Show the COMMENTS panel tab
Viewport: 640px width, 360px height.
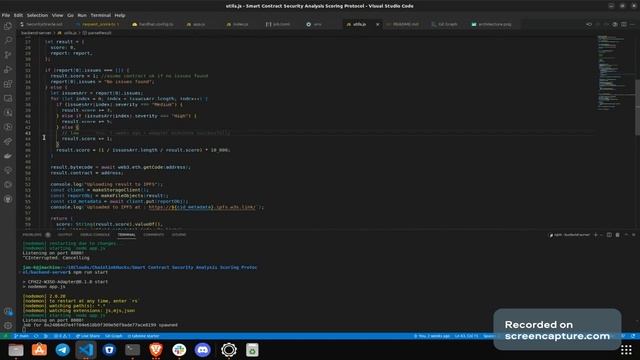(x=153, y=235)
